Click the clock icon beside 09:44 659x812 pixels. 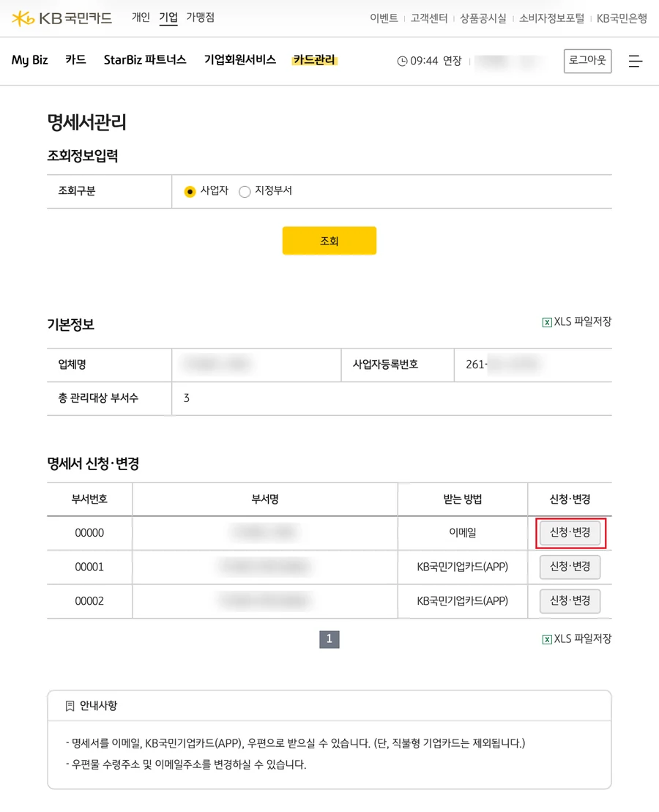[x=402, y=61]
